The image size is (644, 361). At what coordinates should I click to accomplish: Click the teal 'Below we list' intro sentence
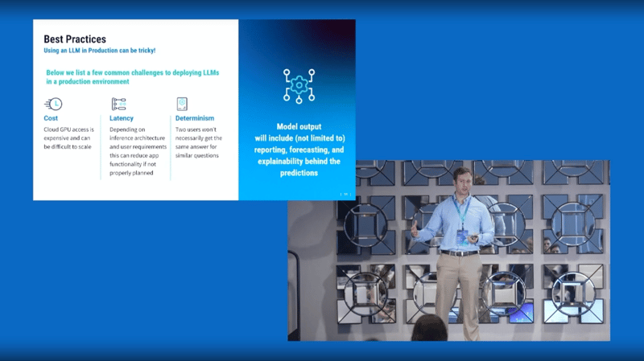click(133, 77)
